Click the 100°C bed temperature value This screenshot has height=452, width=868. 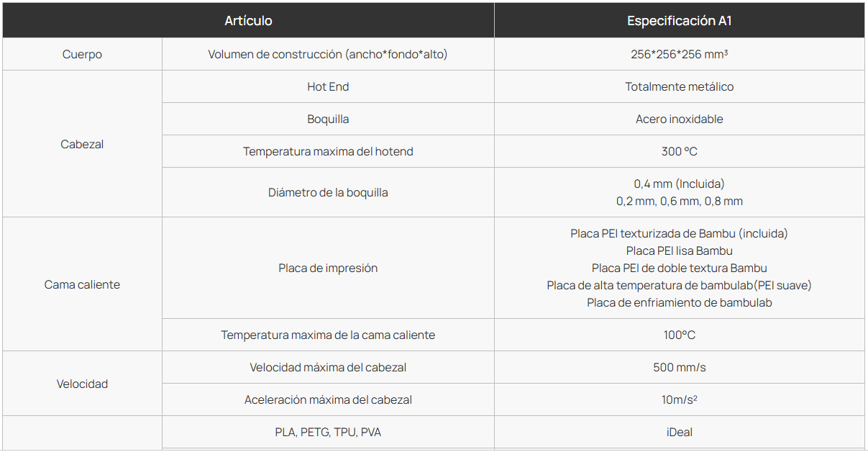(x=679, y=335)
